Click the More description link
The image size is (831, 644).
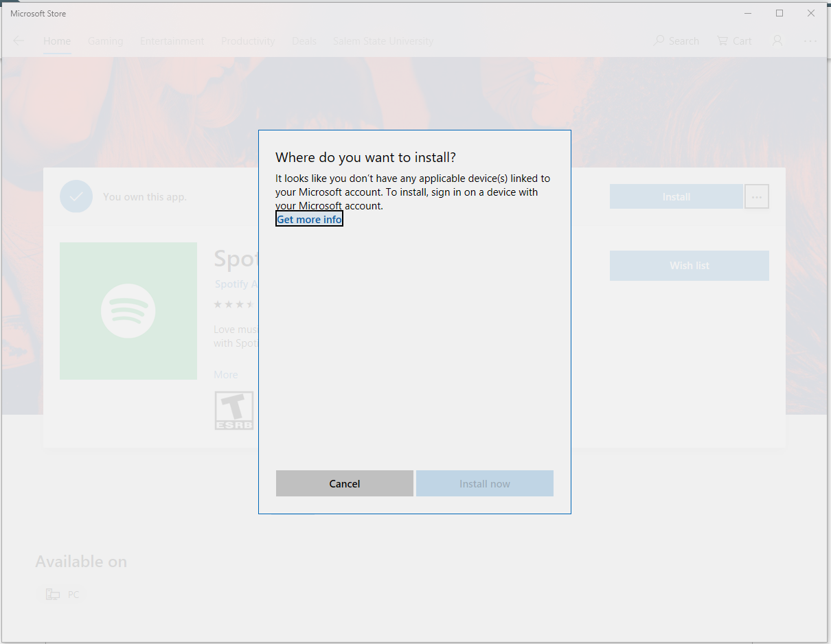click(225, 375)
